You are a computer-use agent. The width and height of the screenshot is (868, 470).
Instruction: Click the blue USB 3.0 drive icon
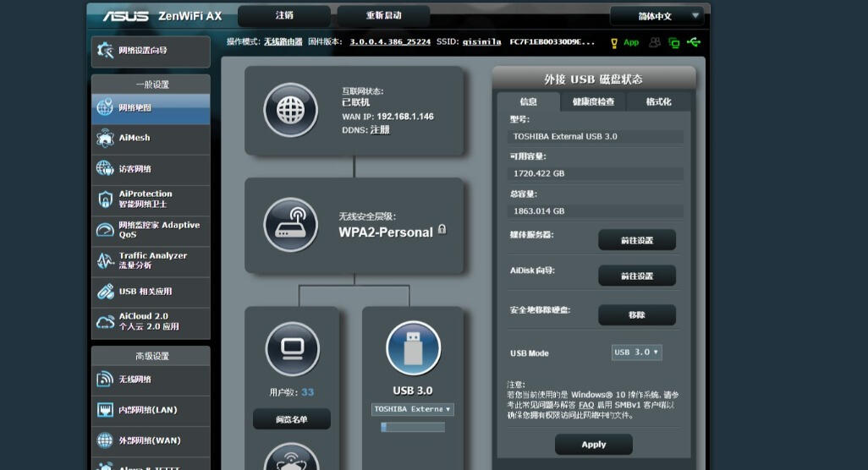[x=413, y=349]
